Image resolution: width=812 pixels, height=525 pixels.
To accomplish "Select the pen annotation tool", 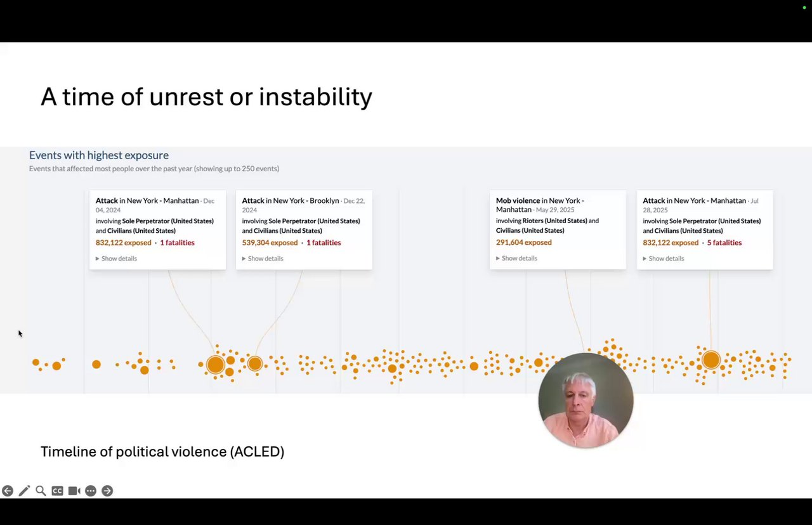I will point(24,491).
